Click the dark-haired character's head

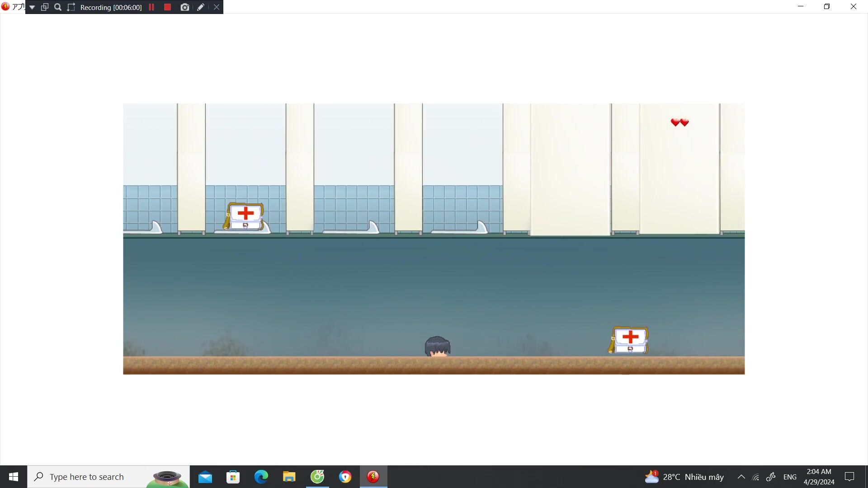pos(437,347)
